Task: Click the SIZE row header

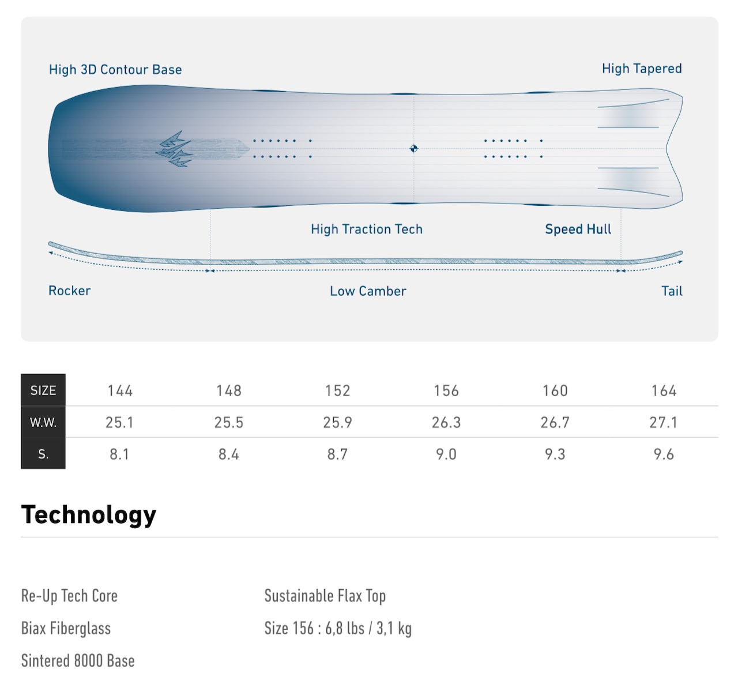Action: (x=43, y=390)
